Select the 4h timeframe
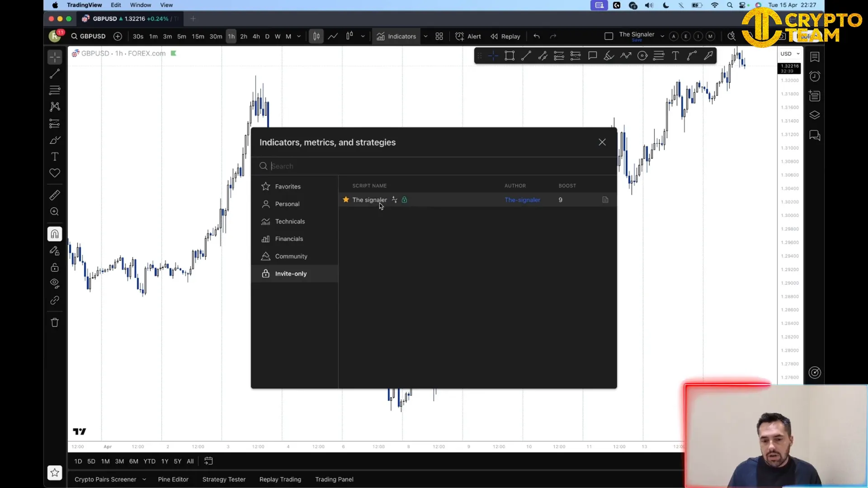 coord(256,36)
